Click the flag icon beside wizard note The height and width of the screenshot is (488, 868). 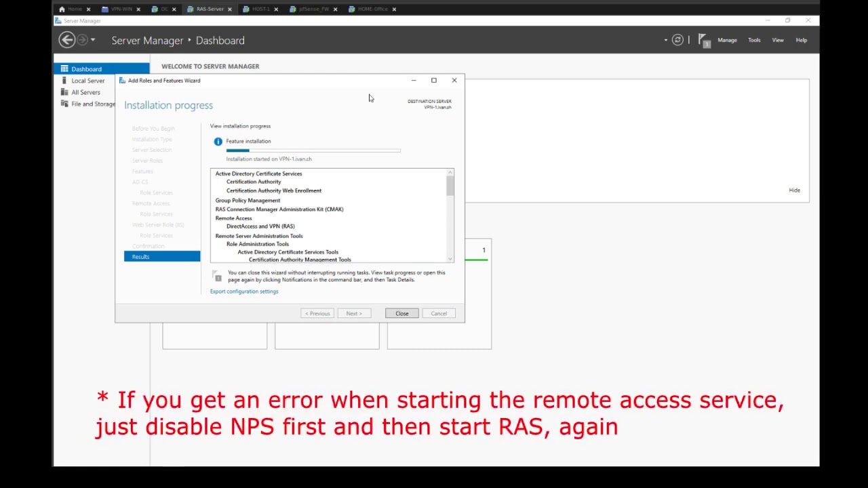(217, 276)
